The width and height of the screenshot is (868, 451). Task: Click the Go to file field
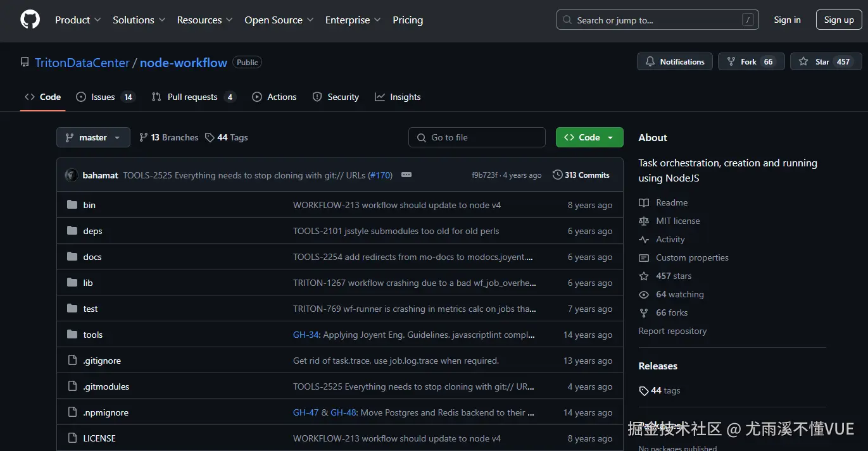coord(477,137)
